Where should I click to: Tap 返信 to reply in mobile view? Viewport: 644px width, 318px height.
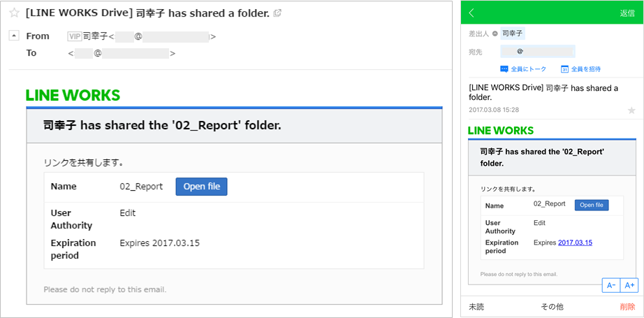[627, 13]
